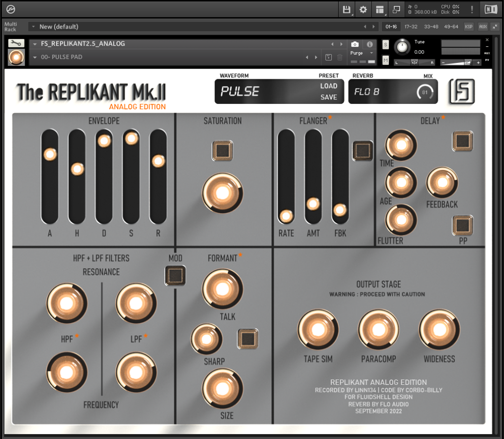Toggle the PV button in the instrument header
The height and width of the screenshot is (439, 504).
[x=487, y=60]
